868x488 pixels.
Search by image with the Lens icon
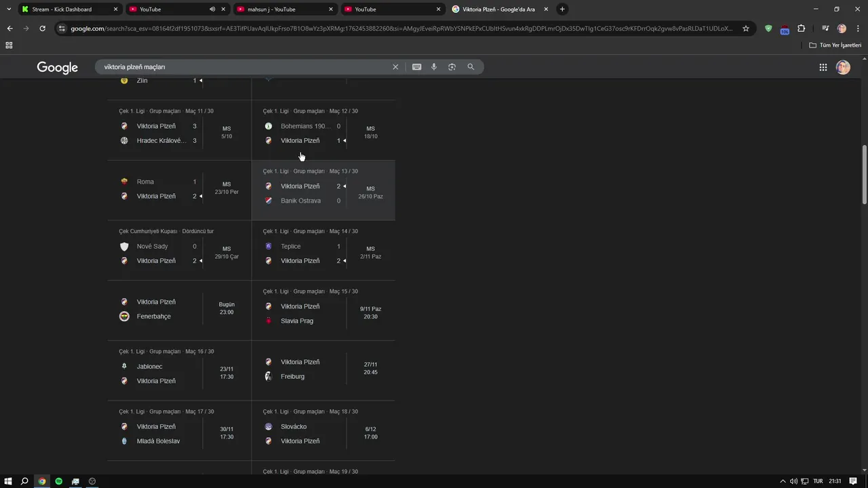pos(452,67)
